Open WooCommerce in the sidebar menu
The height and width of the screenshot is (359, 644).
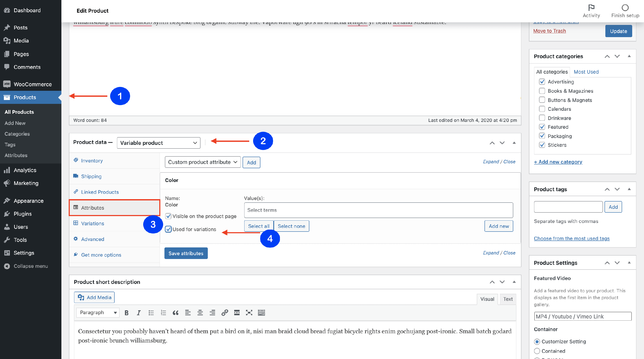point(32,84)
